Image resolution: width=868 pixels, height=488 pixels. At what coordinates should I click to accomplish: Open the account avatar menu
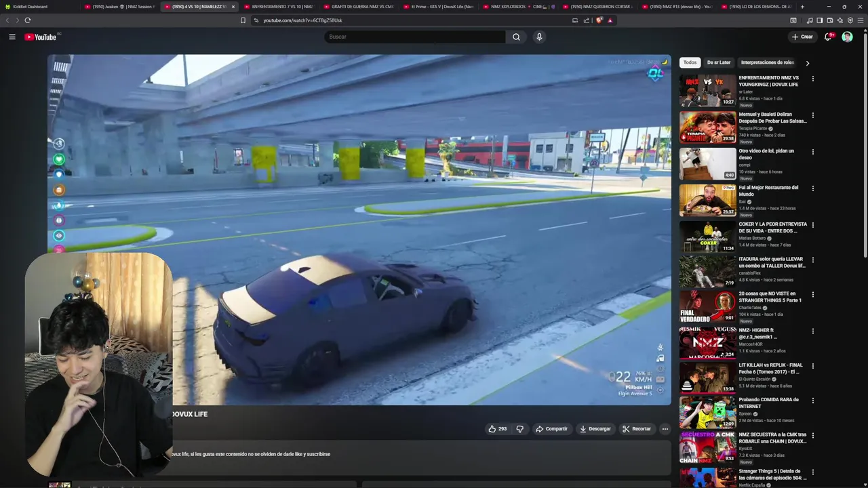tap(847, 37)
